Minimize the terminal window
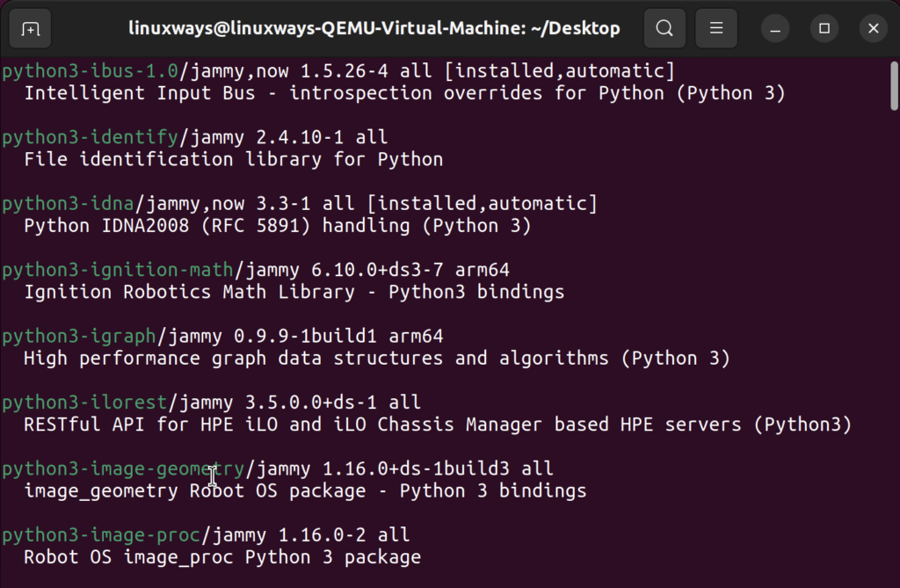 click(x=775, y=28)
